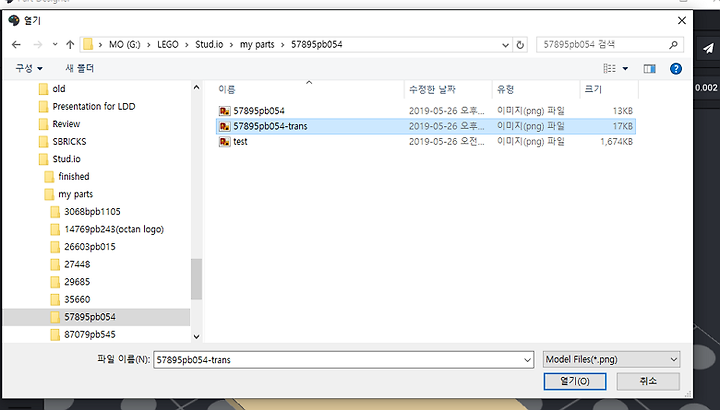Select MO (G:) in the breadcrumb
This screenshot has width=720, height=410.
point(124,45)
